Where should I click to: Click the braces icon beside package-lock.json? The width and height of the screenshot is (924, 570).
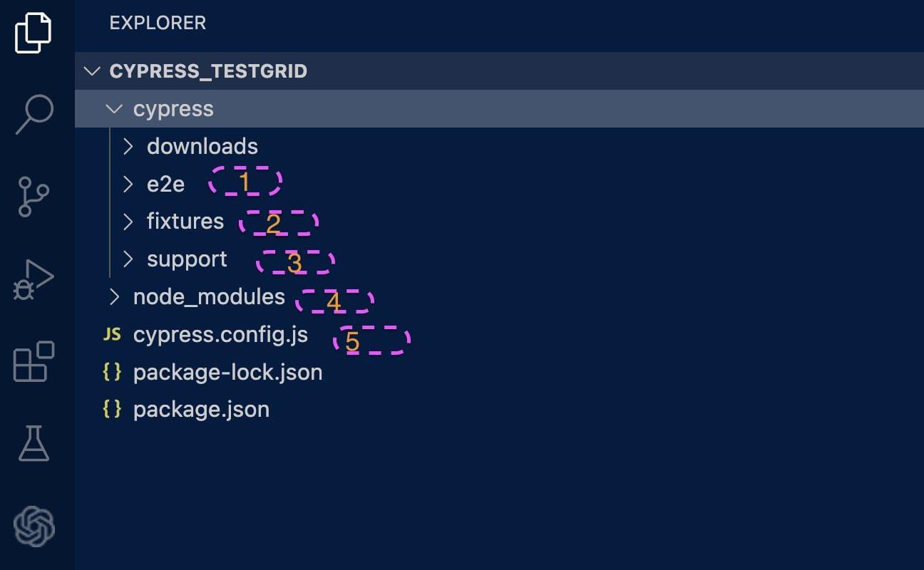pyautogui.click(x=112, y=372)
